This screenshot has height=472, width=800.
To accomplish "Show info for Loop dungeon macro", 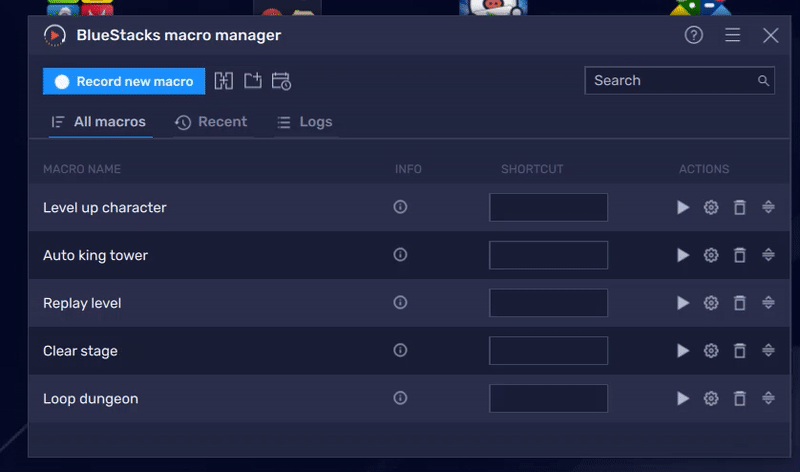I will [400, 398].
